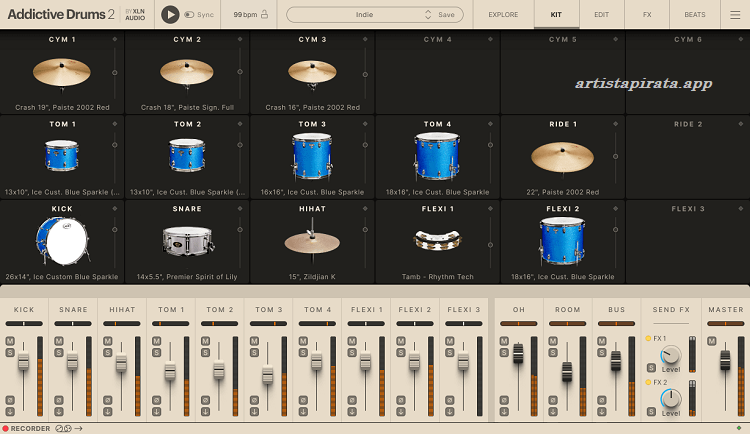
Task: Invert phase on the SNARE channel
Action: point(59,400)
